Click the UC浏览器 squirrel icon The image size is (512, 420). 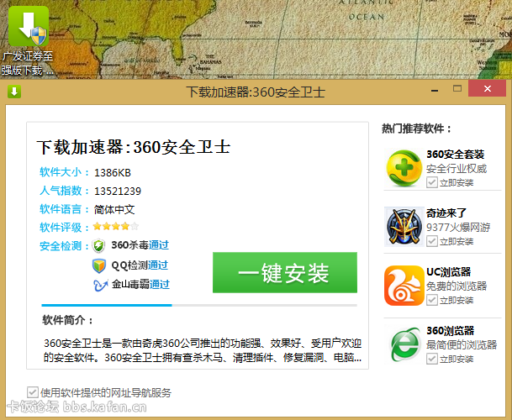coord(404,286)
